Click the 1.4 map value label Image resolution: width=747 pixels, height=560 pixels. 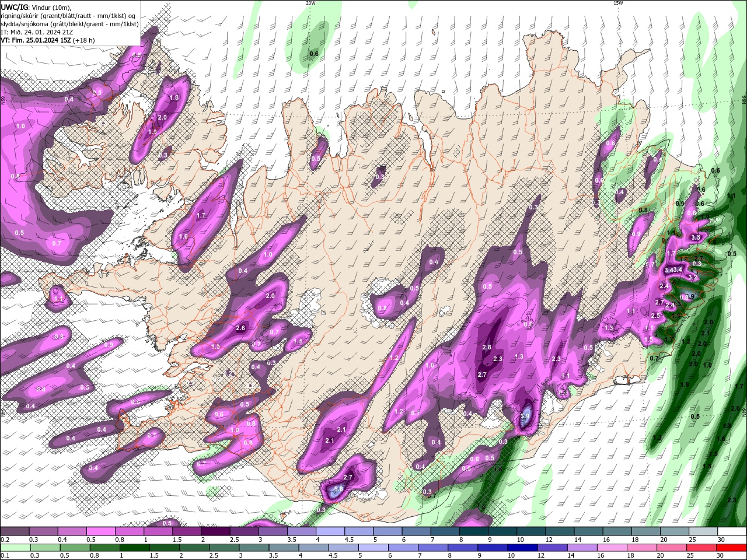pos(299,341)
